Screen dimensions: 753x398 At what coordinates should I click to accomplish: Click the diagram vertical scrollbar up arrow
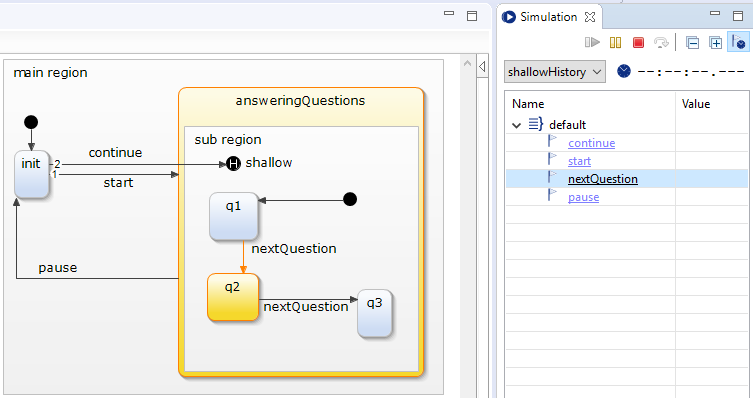point(467,63)
